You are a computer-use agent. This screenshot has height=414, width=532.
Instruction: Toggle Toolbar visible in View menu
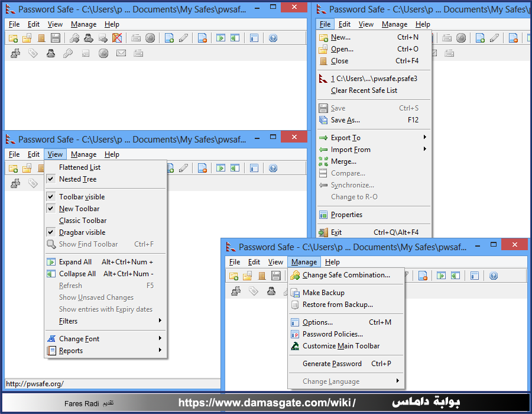pos(106,197)
